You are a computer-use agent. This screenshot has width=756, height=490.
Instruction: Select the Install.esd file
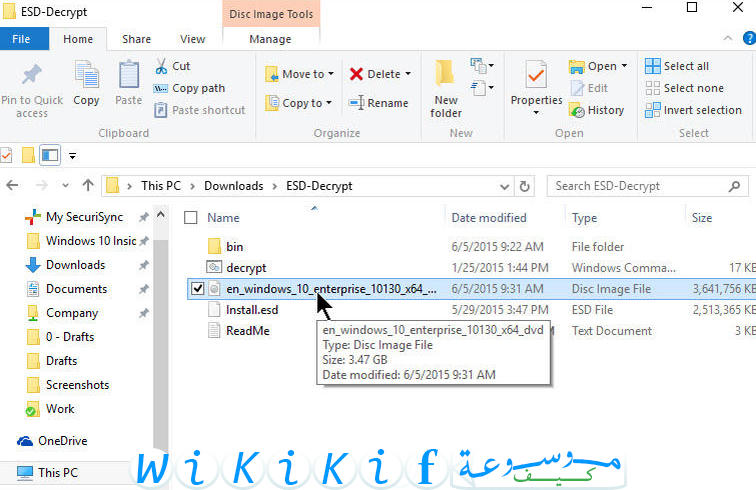(471, 310)
